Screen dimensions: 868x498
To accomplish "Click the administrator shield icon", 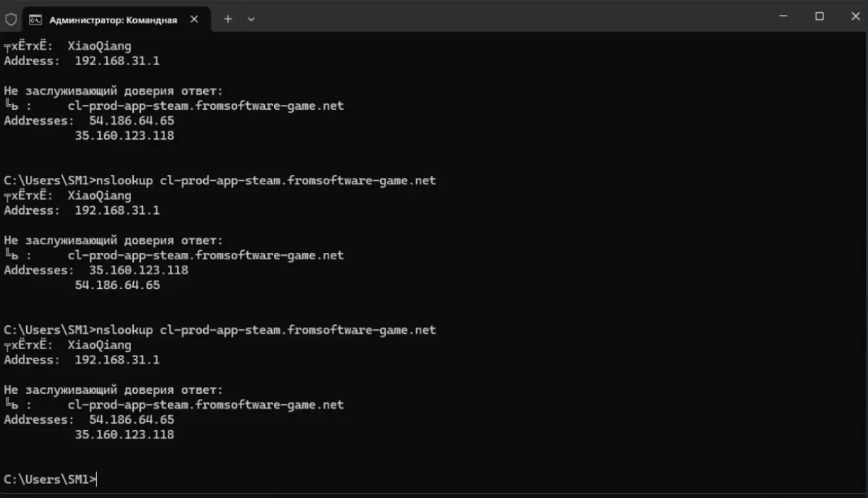I will point(11,19).
